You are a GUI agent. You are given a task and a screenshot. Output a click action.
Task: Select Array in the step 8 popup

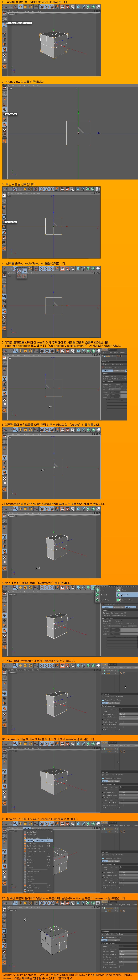coord(102,590)
